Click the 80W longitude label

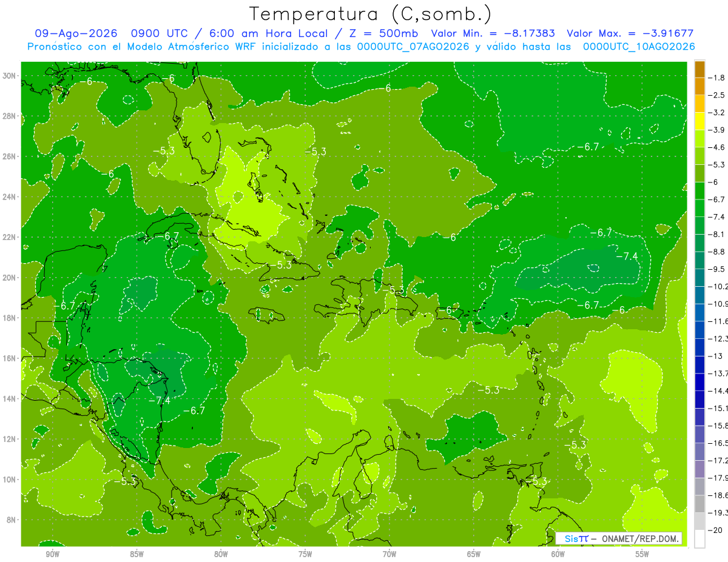click(x=221, y=554)
